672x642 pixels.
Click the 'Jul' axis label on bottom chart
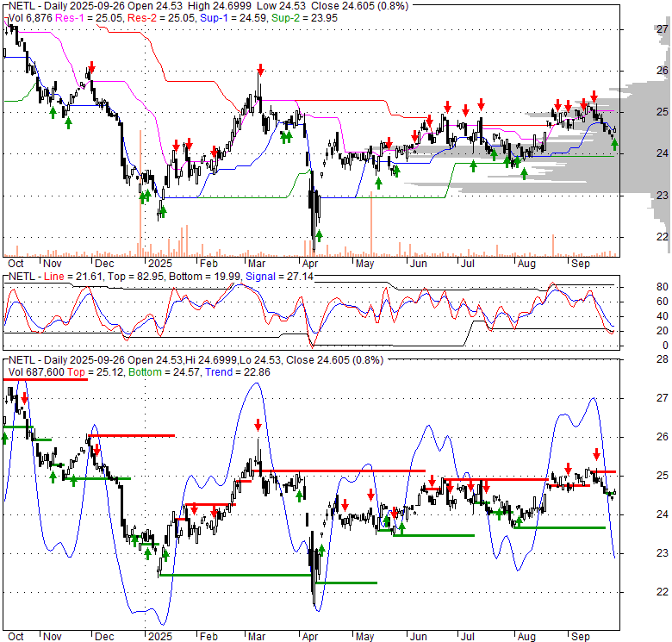pos(467,637)
